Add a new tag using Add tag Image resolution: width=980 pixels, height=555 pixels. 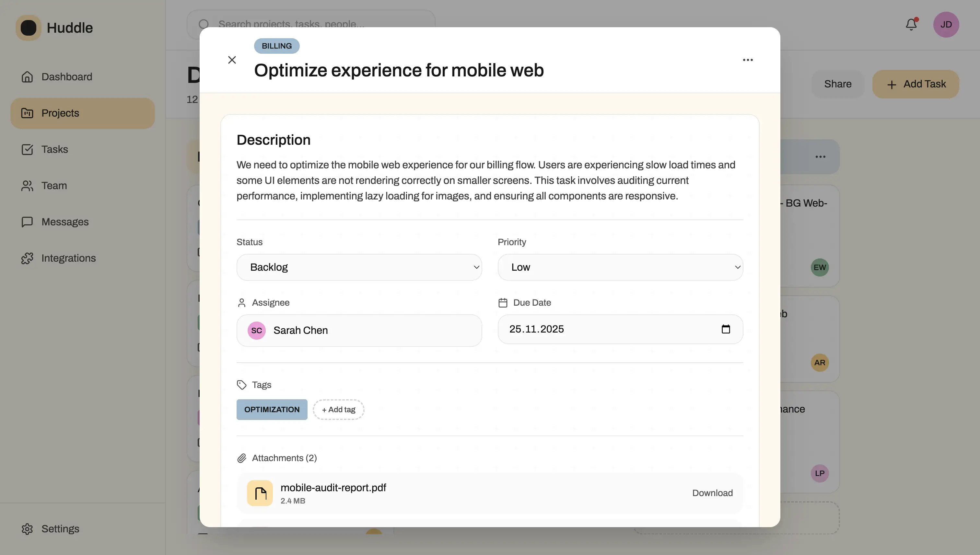(x=338, y=409)
